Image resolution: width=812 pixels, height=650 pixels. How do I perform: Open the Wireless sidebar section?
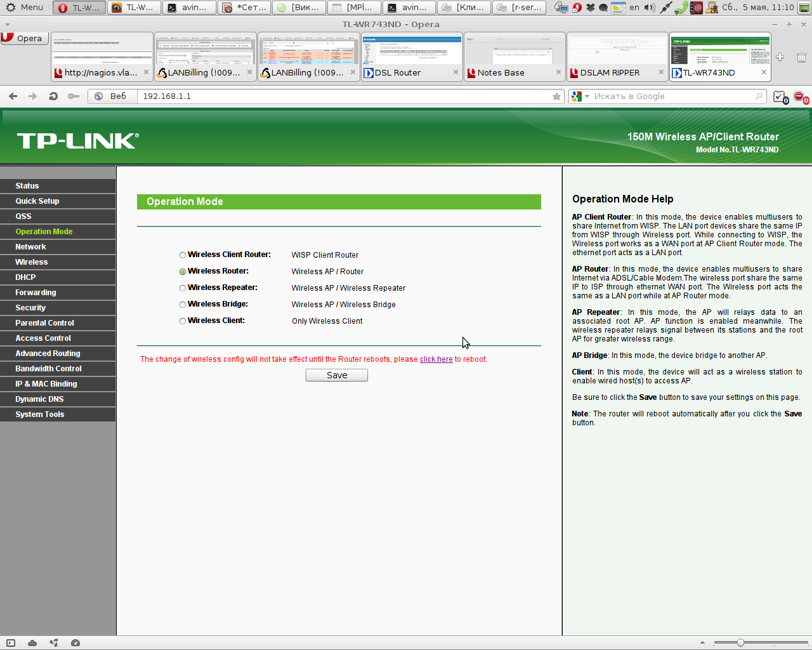[58, 262]
